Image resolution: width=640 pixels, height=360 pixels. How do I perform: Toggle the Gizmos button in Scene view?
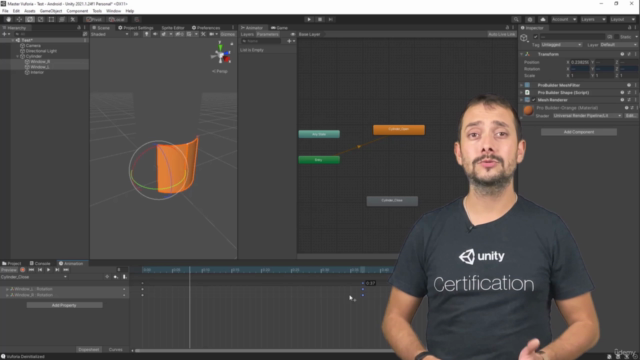click(228, 34)
